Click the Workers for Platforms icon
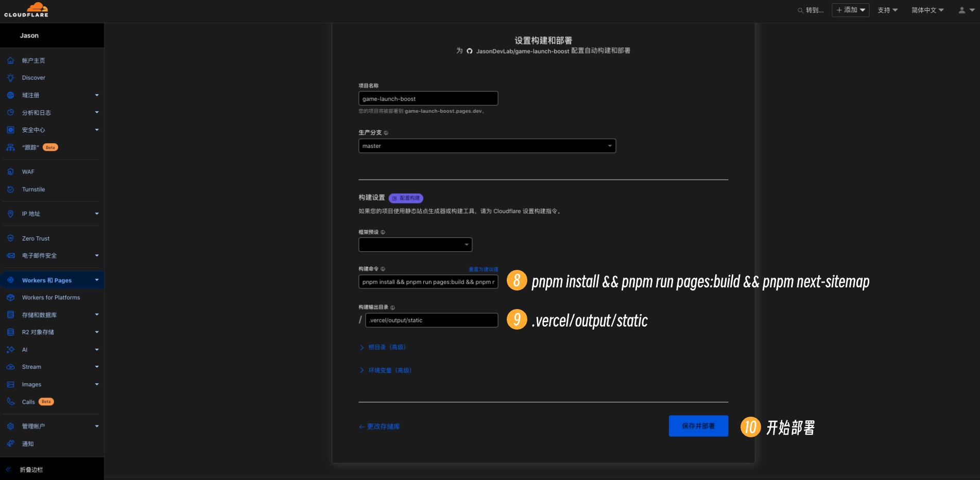 click(10, 298)
